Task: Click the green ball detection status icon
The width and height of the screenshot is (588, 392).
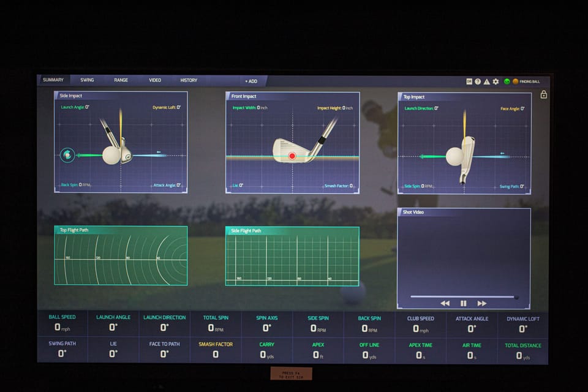Action: point(507,81)
